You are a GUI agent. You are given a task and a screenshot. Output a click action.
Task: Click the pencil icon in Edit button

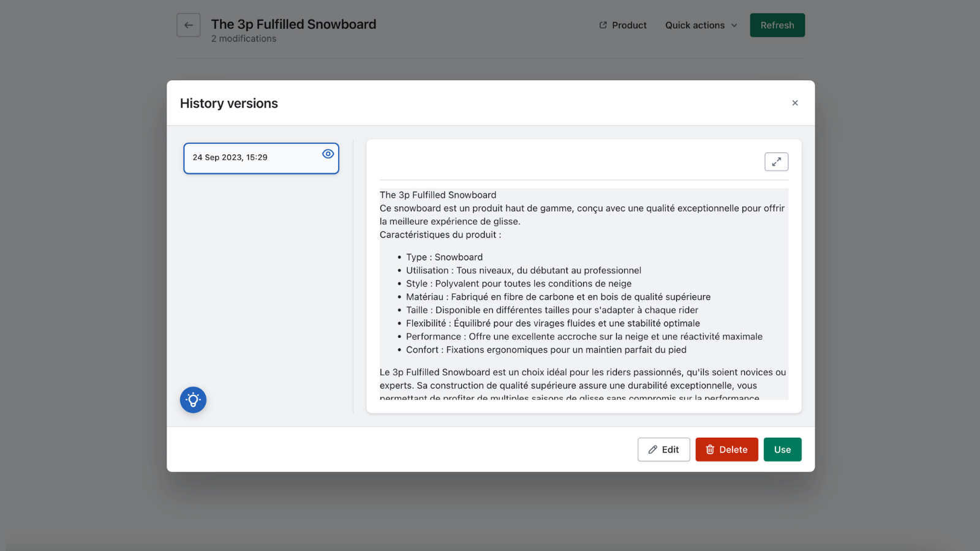pyautogui.click(x=653, y=449)
